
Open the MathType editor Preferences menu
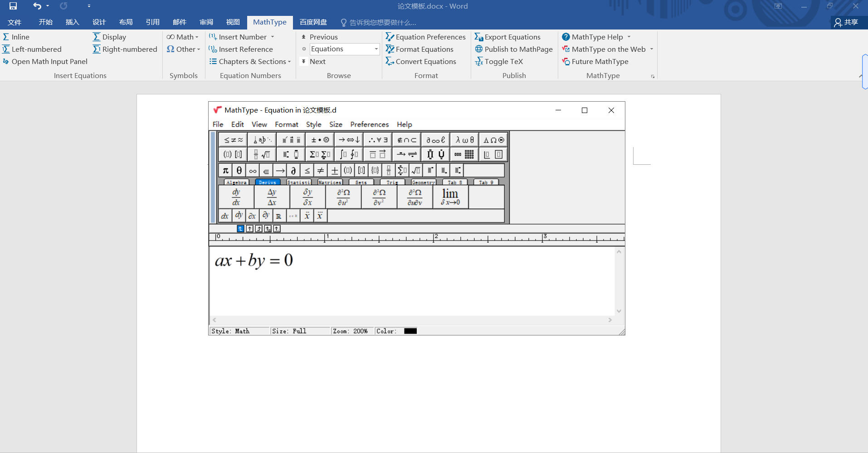[x=369, y=124]
